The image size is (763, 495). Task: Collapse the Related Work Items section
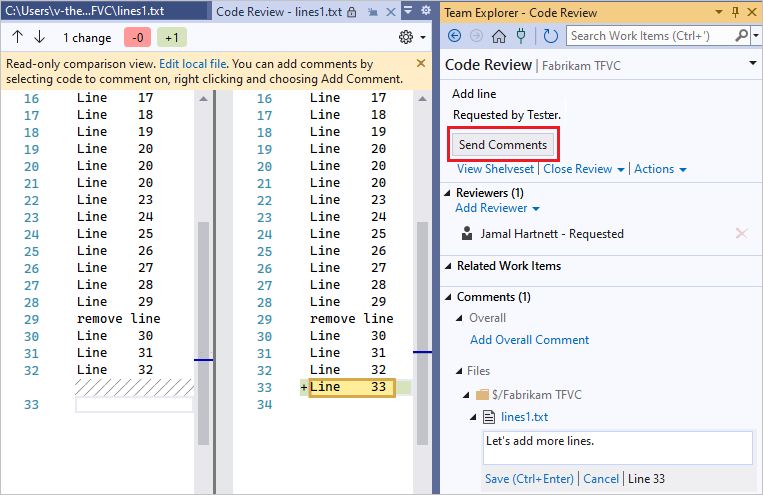[x=448, y=267]
